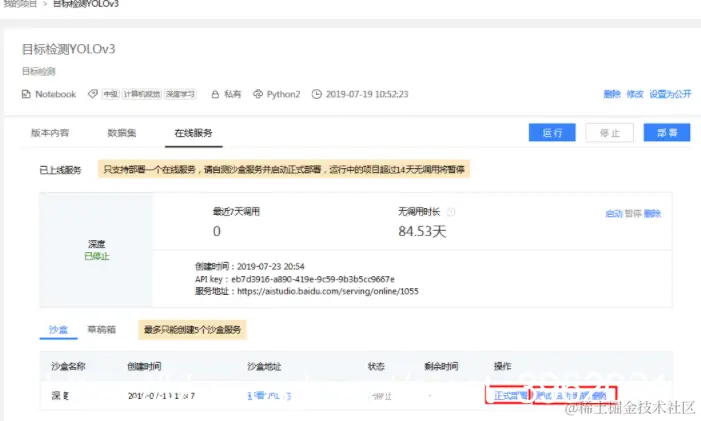Click the 已上线服务 label
The image size is (701, 421).
tap(60, 170)
